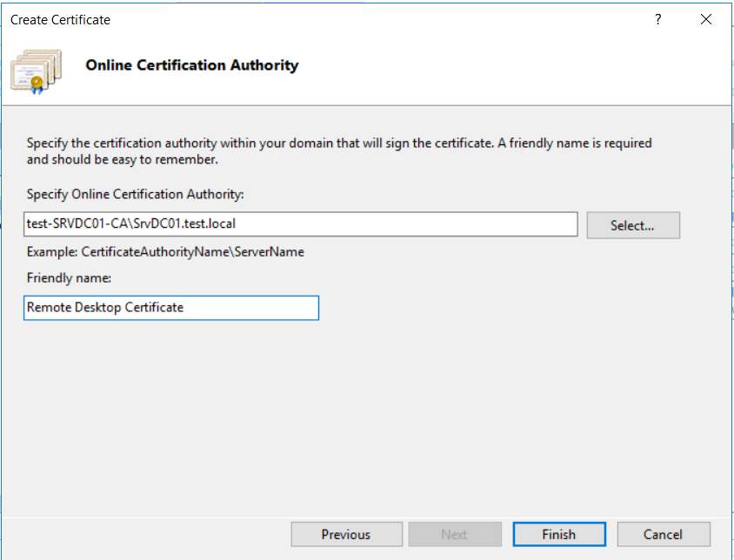
Task: Click the certificates stack icon in the header
Action: tap(36, 71)
